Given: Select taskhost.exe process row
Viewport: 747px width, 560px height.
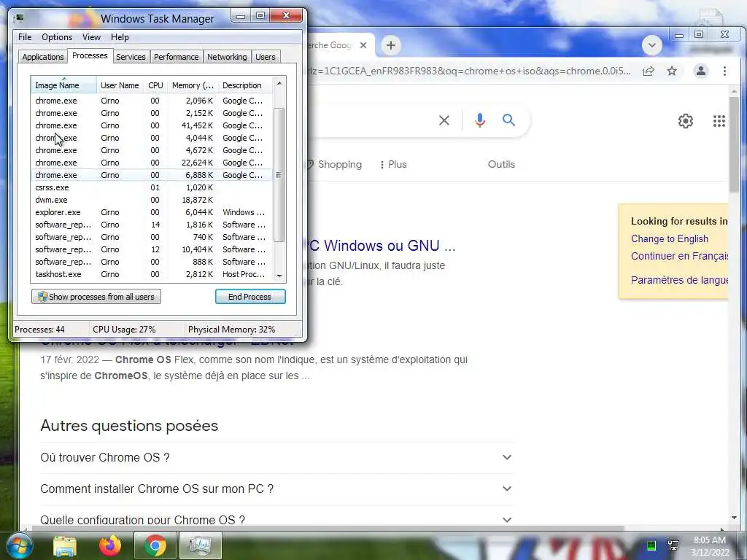Looking at the screenshot, I should coord(152,274).
